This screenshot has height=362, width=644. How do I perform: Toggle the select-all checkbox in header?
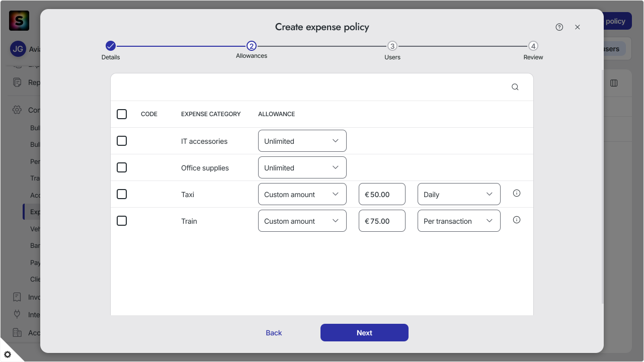pos(122,114)
